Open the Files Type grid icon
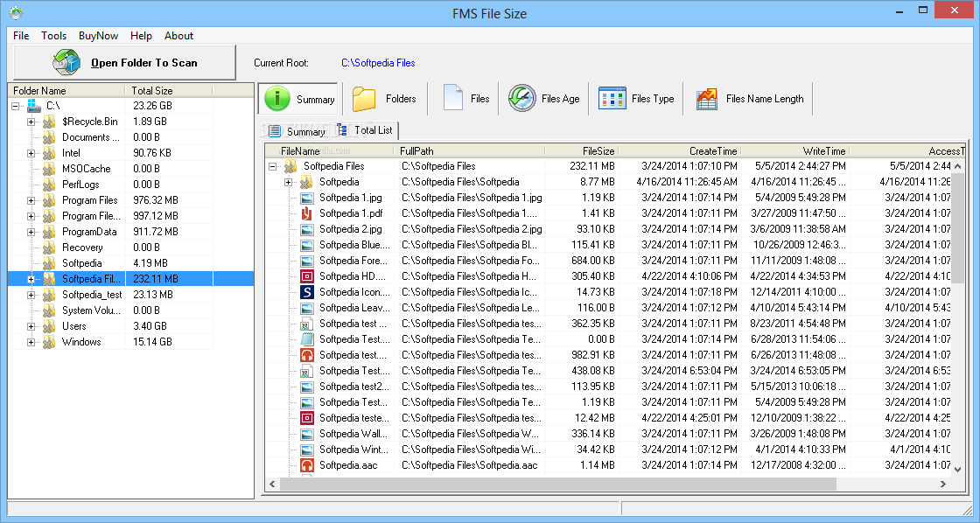 coord(612,98)
